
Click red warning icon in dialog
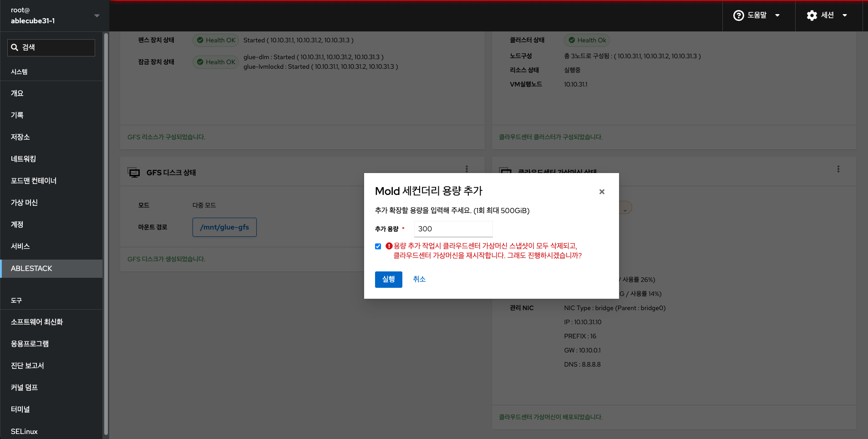[x=389, y=246]
